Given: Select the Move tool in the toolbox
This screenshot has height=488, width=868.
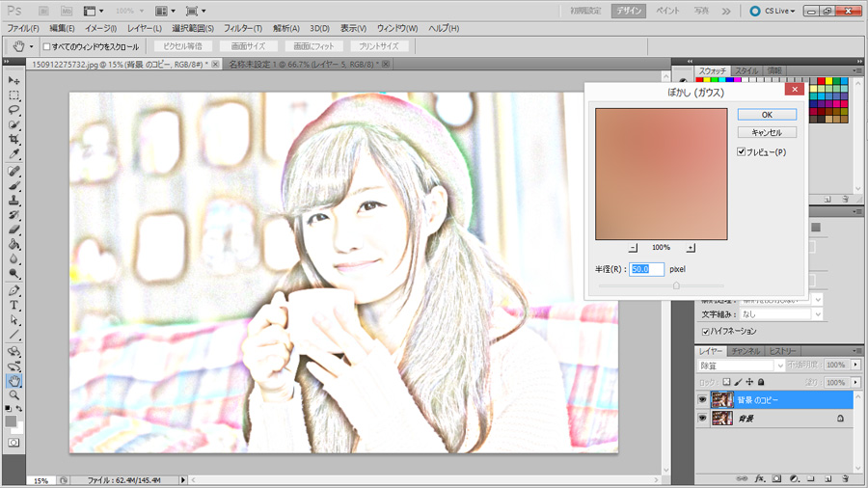Looking at the screenshot, I should pos(14,81).
